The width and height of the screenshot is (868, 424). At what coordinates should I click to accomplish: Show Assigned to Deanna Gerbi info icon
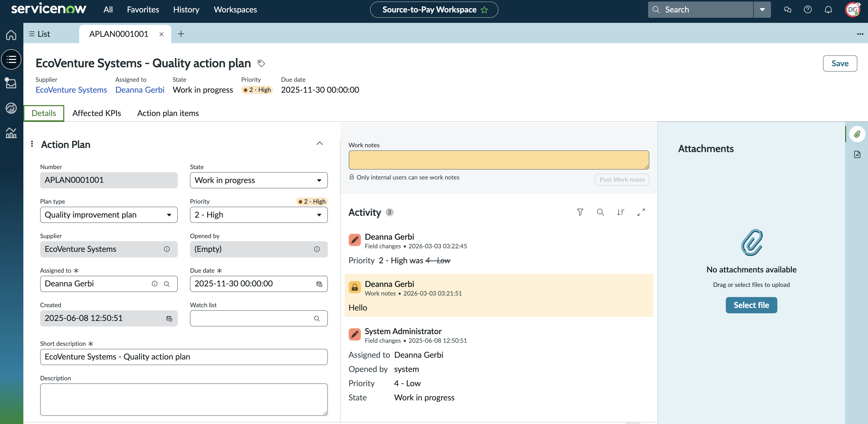(x=155, y=284)
